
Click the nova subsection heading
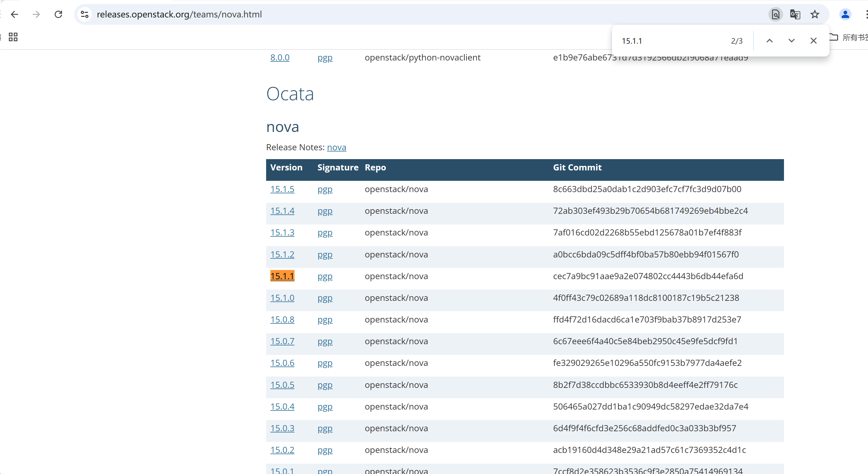(x=282, y=127)
